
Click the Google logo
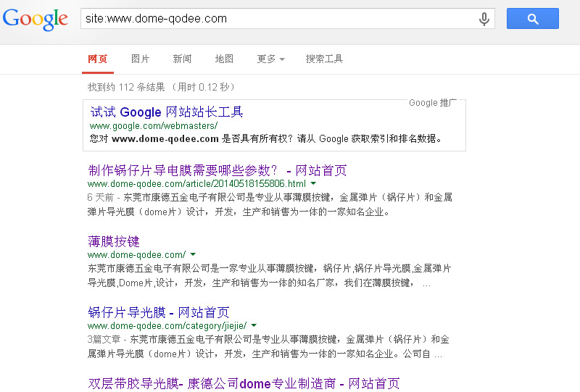(x=35, y=19)
